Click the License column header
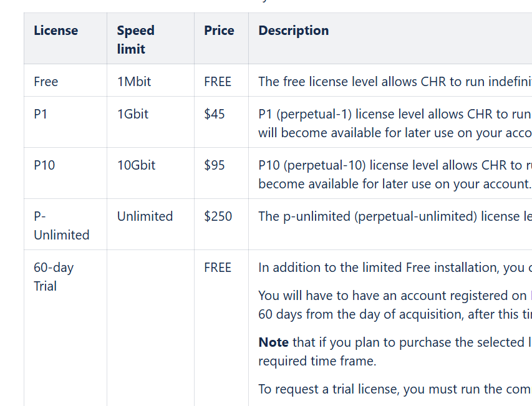The height and width of the screenshot is (406, 532). [x=56, y=31]
